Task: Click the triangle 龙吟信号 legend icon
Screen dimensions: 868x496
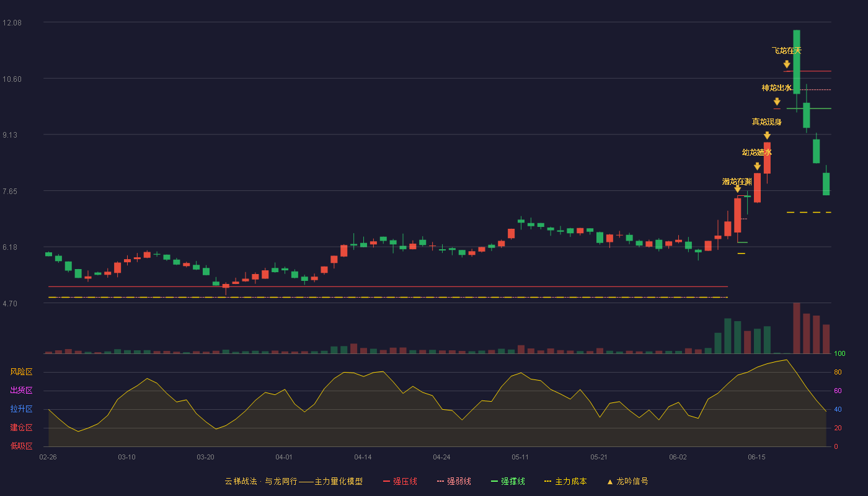Action: pos(609,481)
